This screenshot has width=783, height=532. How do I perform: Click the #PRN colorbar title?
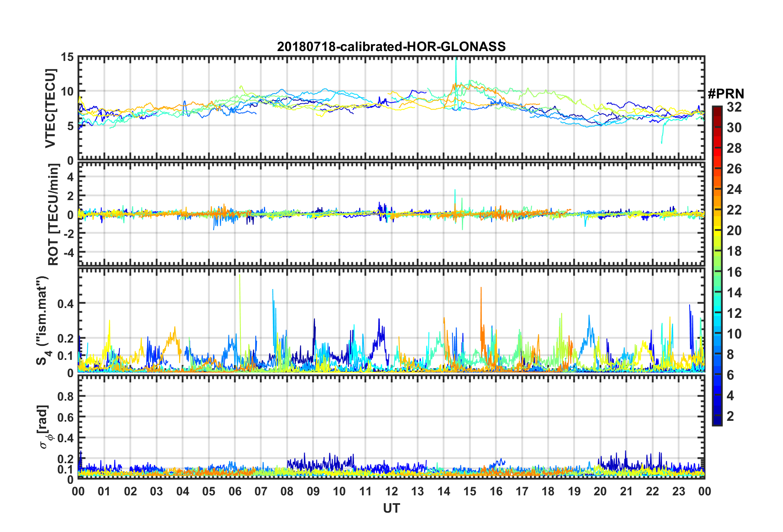tap(726, 94)
